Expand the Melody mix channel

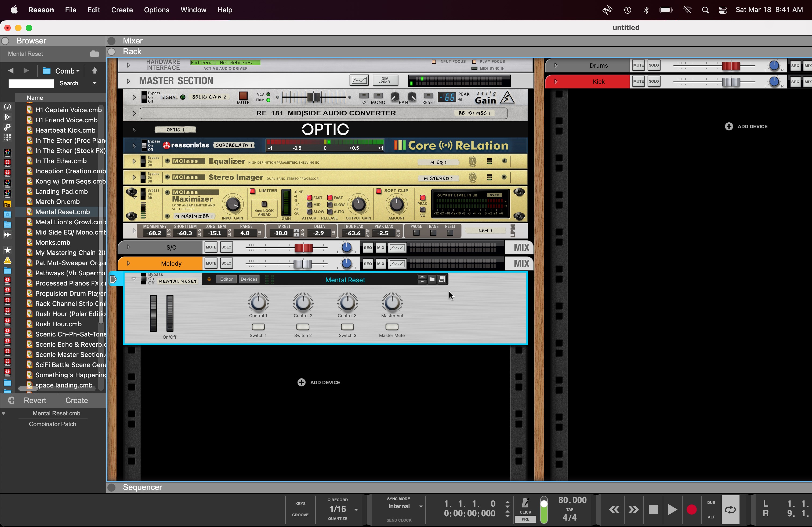pyautogui.click(x=128, y=263)
